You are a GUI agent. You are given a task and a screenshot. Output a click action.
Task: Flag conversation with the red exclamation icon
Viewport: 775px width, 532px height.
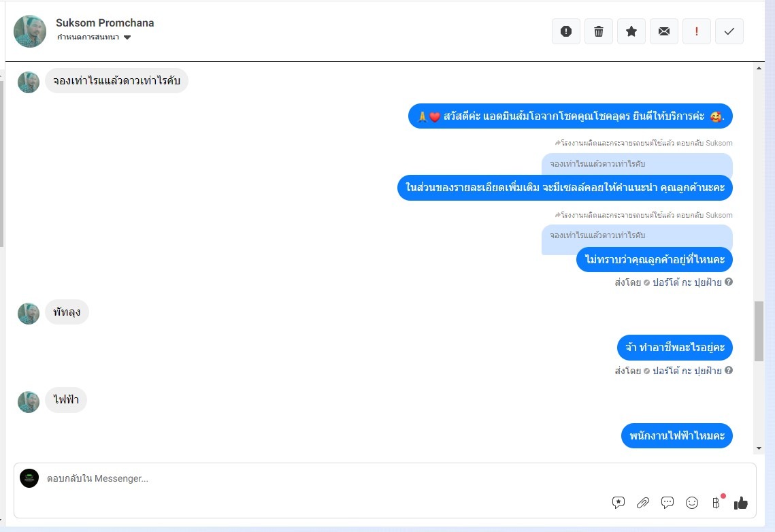coord(697,31)
